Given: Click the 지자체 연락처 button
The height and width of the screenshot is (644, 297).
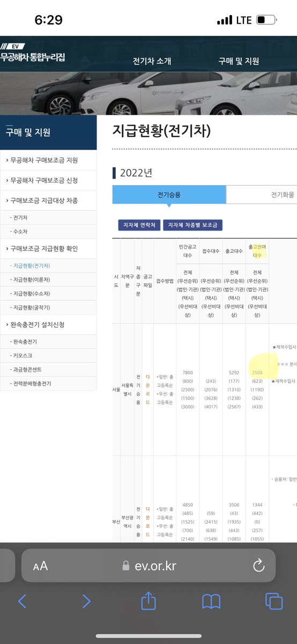Looking at the screenshot, I should pos(139,225).
